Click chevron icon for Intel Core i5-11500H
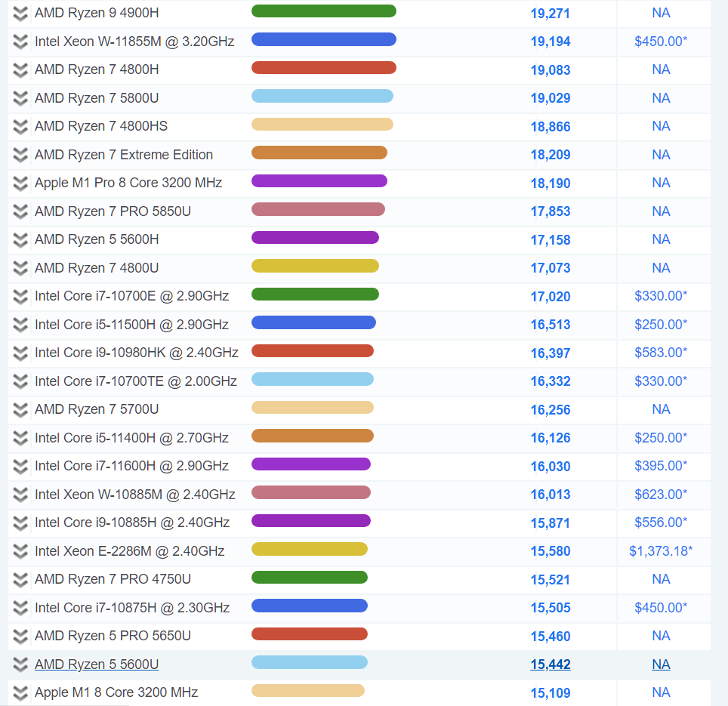 pos(20,325)
